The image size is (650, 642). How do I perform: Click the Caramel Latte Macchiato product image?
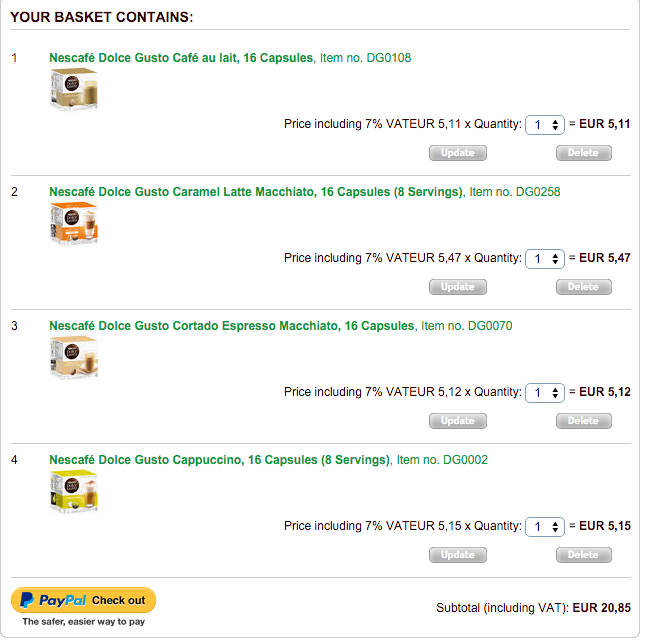pos(74,223)
